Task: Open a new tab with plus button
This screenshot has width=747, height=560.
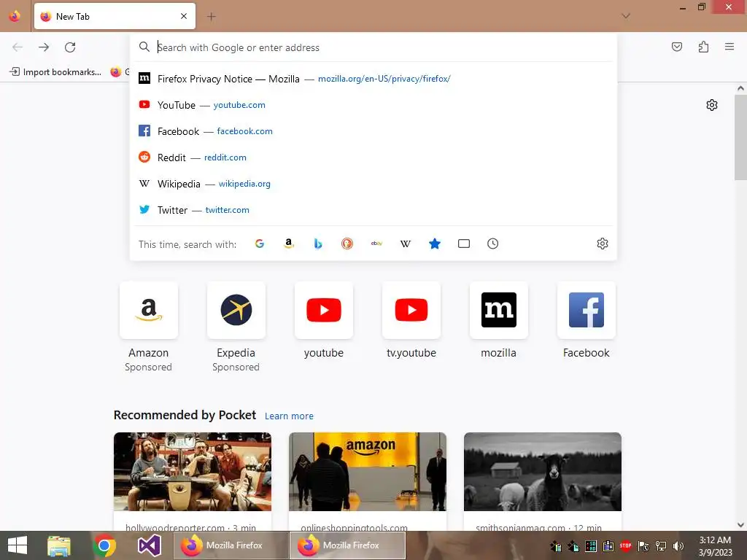Action: pos(211,17)
